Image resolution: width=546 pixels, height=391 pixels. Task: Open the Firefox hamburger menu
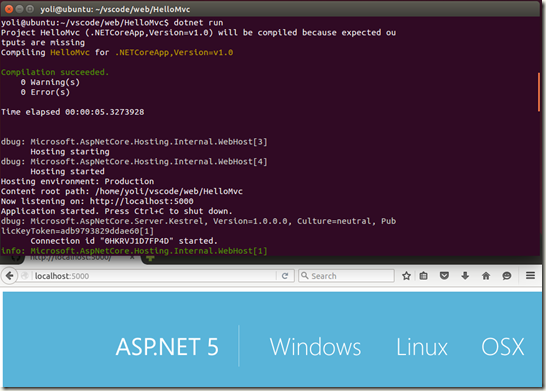(530, 275)
